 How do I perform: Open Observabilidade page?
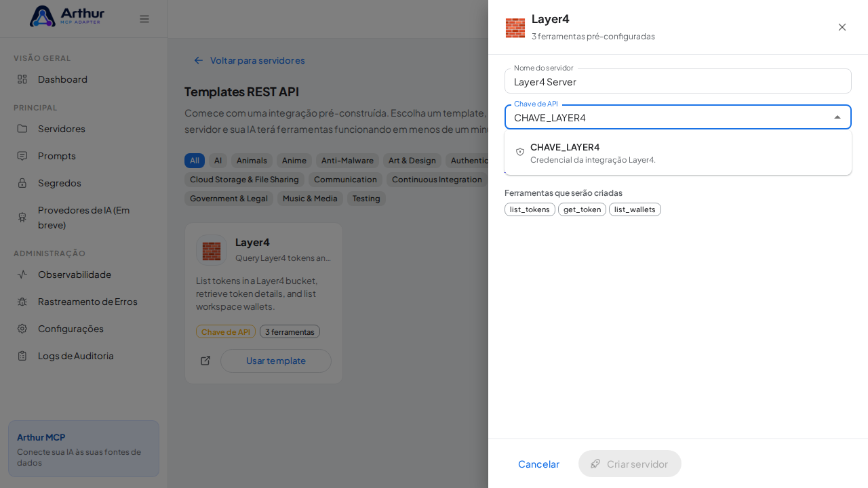click(x=83, y=274)
